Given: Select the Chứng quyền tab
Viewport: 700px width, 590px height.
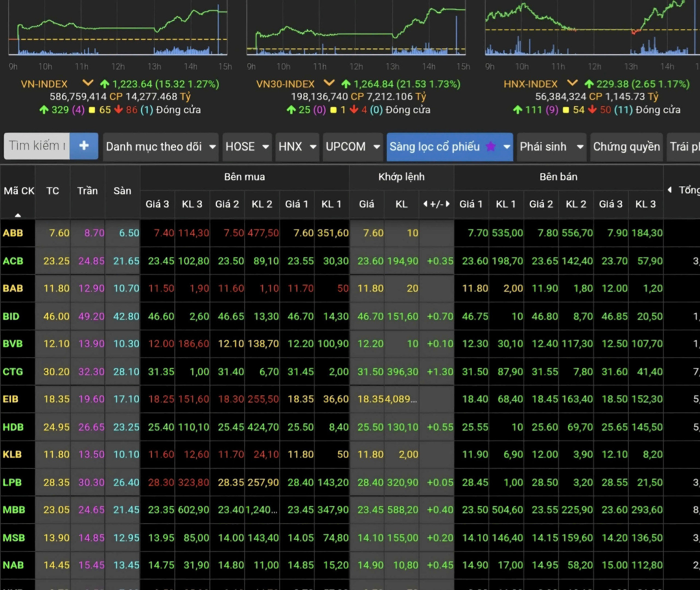Looking at the screenshot, I should pos(626,147).
